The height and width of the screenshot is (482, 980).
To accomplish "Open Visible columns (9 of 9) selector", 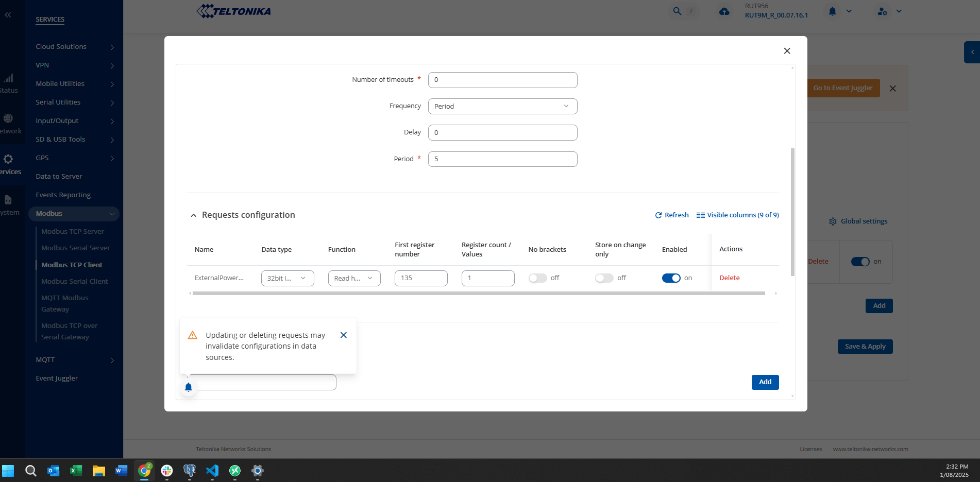I will click(737, 215).
